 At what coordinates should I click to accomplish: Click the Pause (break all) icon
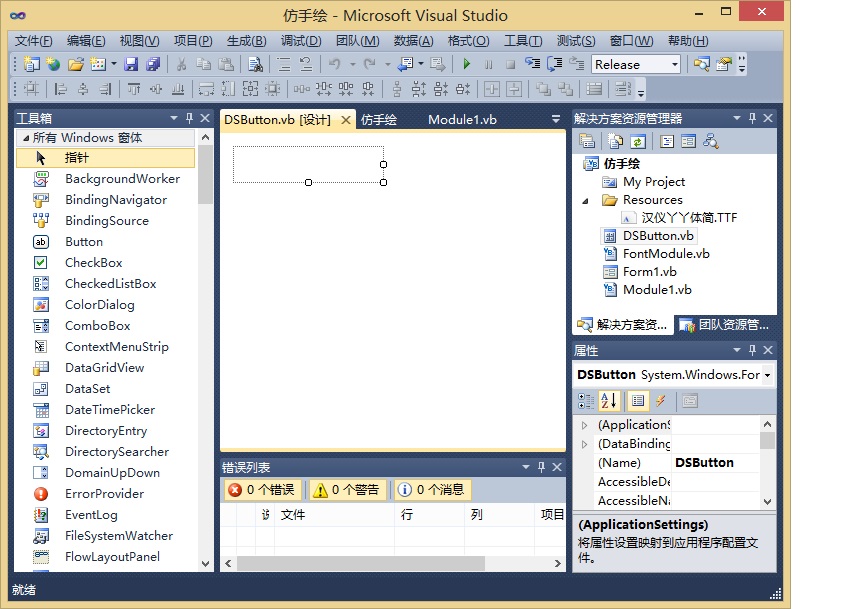pos(488,64)
